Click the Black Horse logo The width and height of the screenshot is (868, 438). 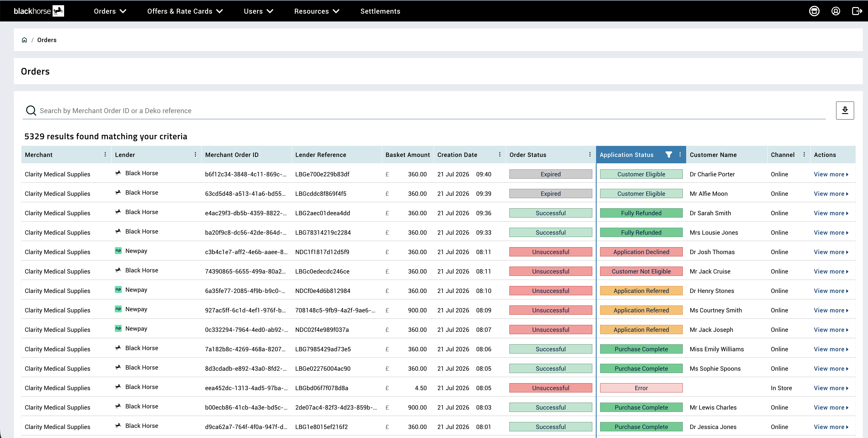click(x=39, y=11)
